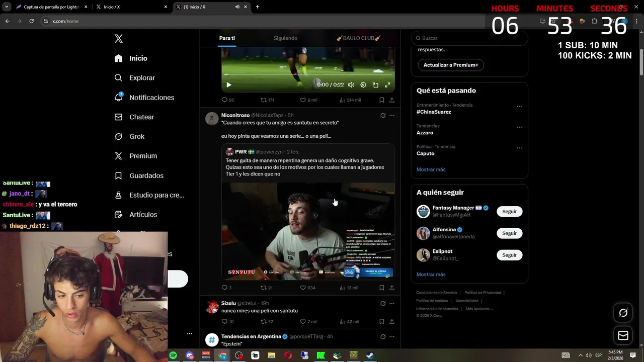Click the Buscar search field
644x362 pixels.
coord(469,38)
